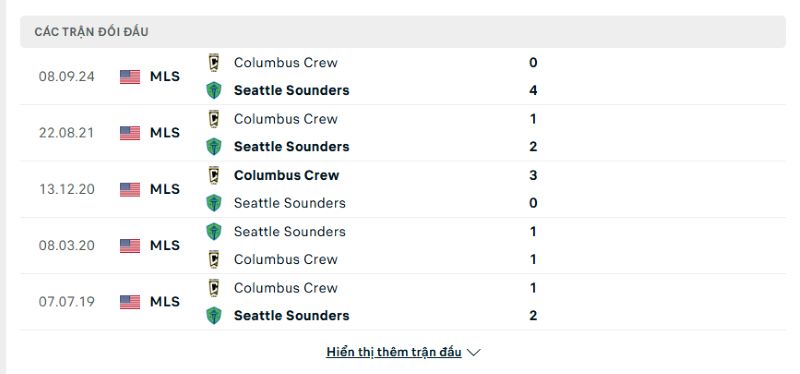Click Columbus Crew crest in 07.07.19 match
800x374 pixels.
214,288
